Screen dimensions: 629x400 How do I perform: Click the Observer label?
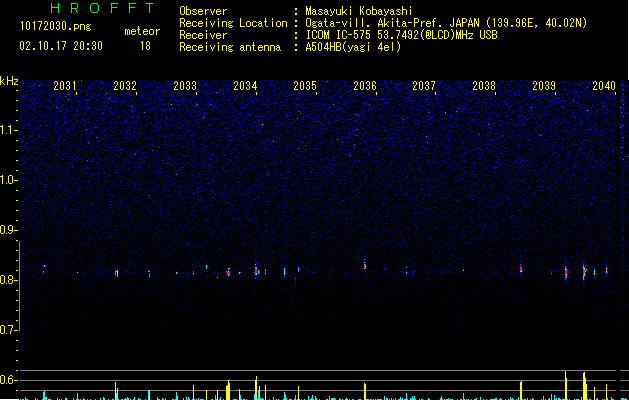tap(203, 11)
